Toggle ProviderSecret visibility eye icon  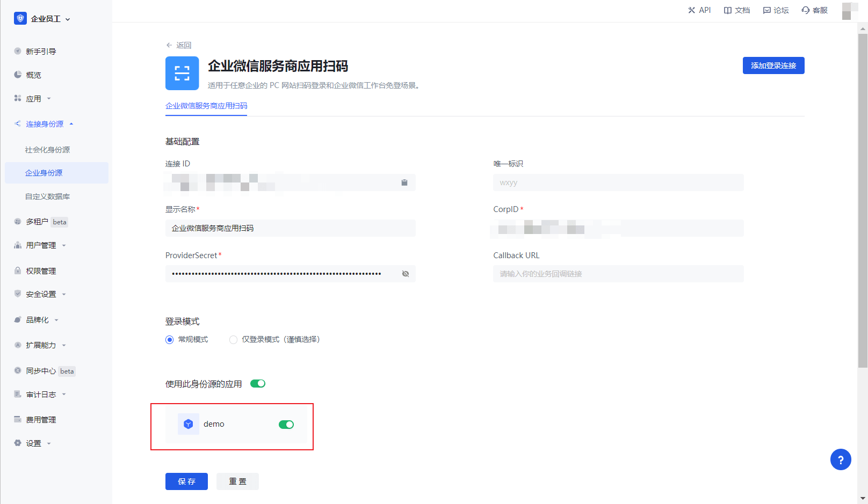[406, 274]
